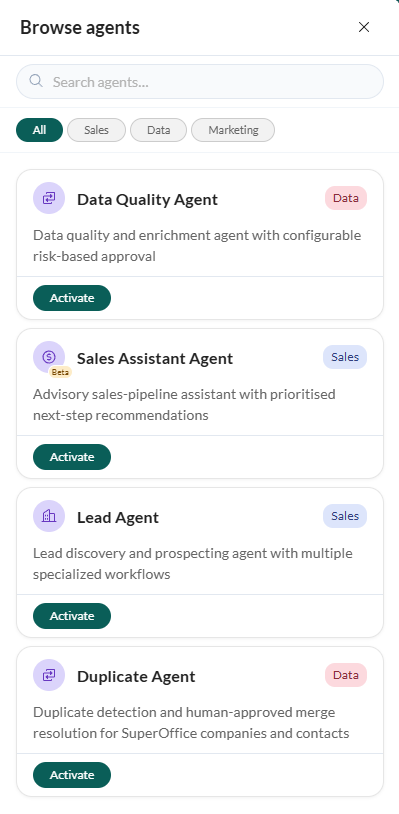Viewport: 399px width, 814px height.
Task: Click the Duplicate Agent icon
Action: [49, 675]
